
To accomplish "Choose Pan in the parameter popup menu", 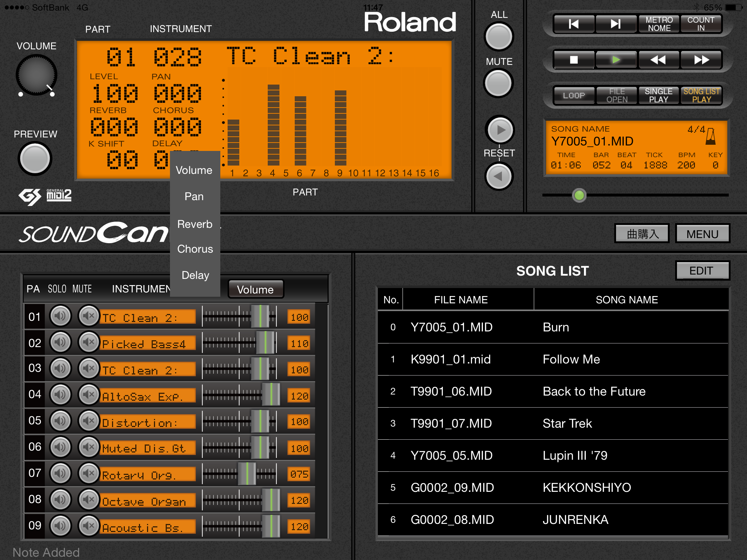I will 194,197.
